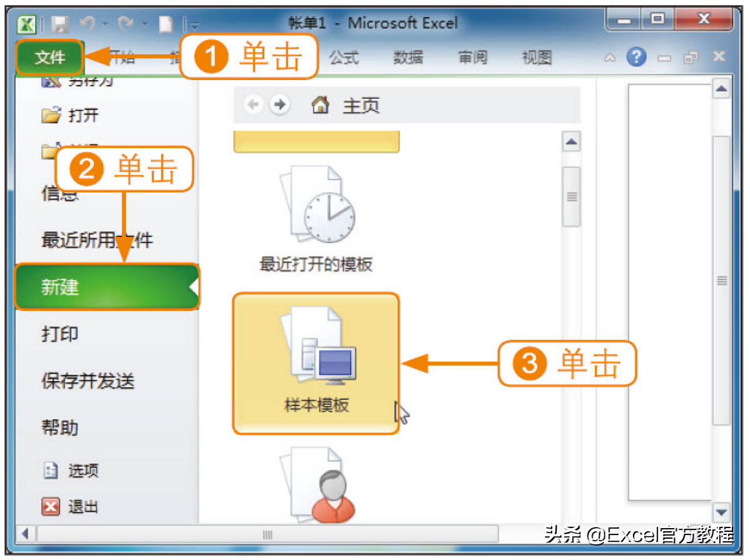The width and height of the screenshot is (750, 560).
Task: Click the Save icon in quick access toolbar
Action: pyautogui.click(x=61, y=24)
